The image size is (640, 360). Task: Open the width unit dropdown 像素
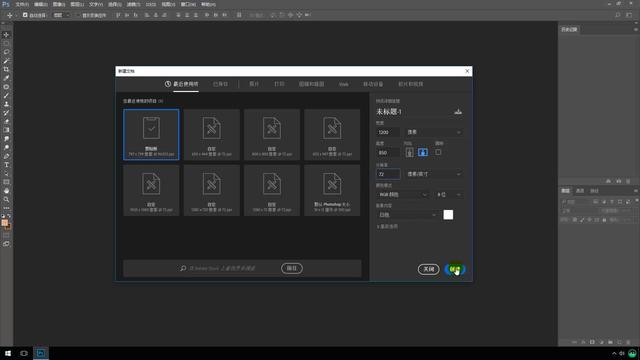[434, 132]
